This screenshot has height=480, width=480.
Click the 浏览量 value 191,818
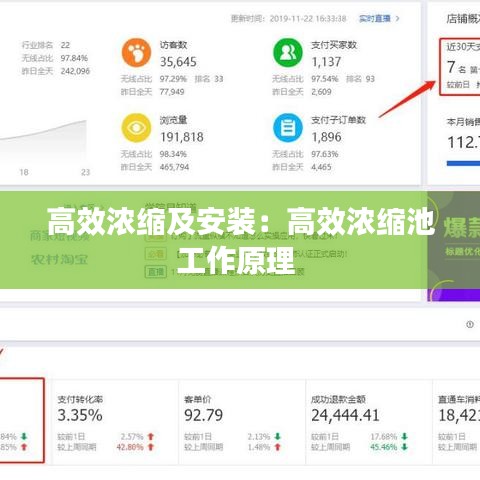tap(182, 137)
